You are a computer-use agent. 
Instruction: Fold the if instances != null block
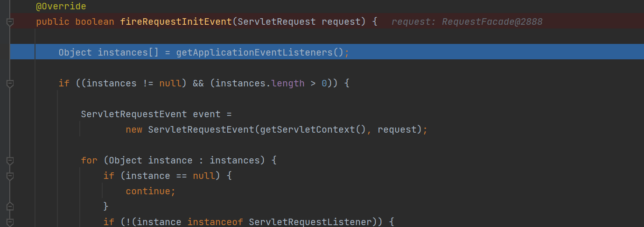pos(10,84)
